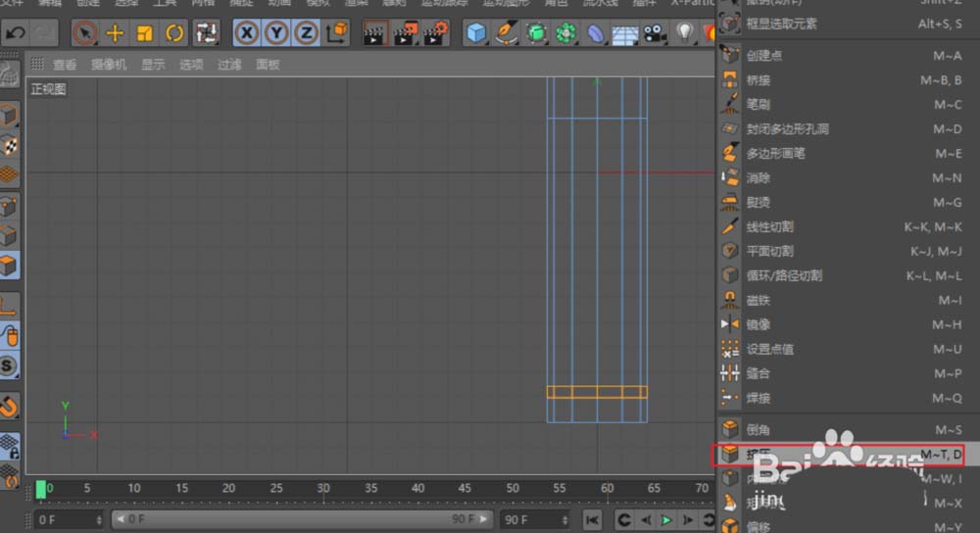The height and width of the screenshot is (533, 980).
Task: Switch to Polygon mode in left sidebar
Action: [9, 266]
